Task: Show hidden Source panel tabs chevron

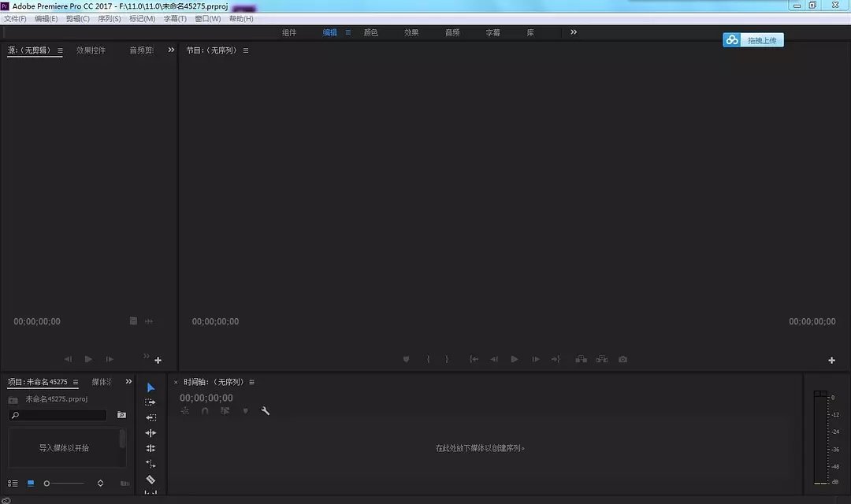Action: (x=171, y=50)
